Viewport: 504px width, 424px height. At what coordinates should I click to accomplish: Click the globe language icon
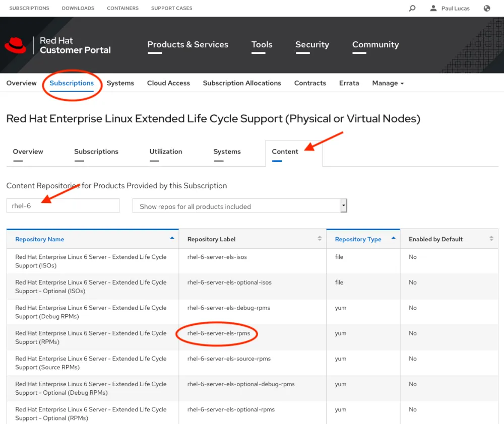(487, 9)
